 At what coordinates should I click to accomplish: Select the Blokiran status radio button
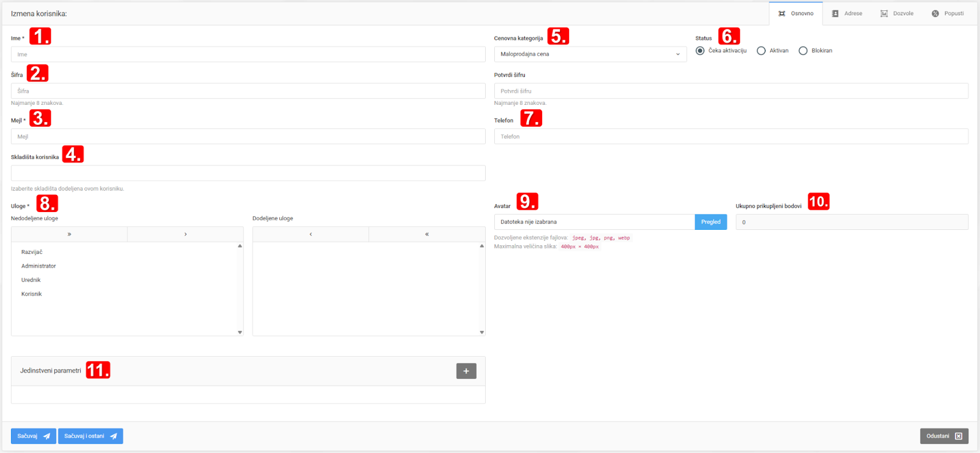[x=803, y=51]
